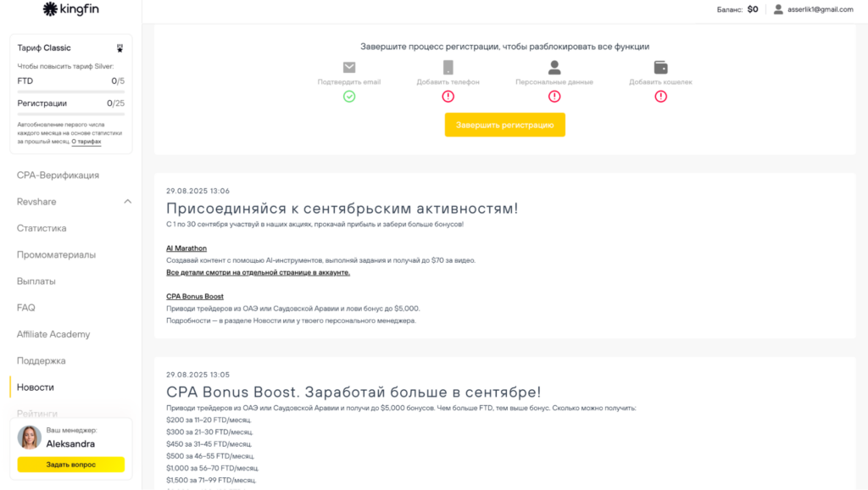Click the wallet icon for adding wallet

pyautogui.click(x=660, y=68)
